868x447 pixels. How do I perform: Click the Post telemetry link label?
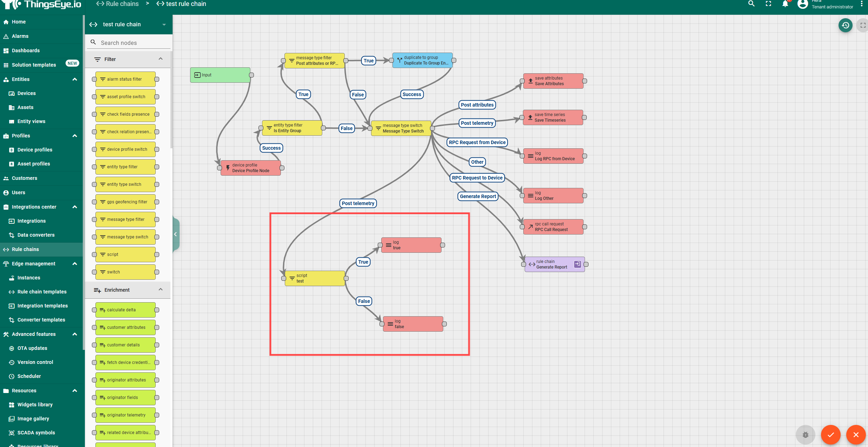tap(358, 203)
